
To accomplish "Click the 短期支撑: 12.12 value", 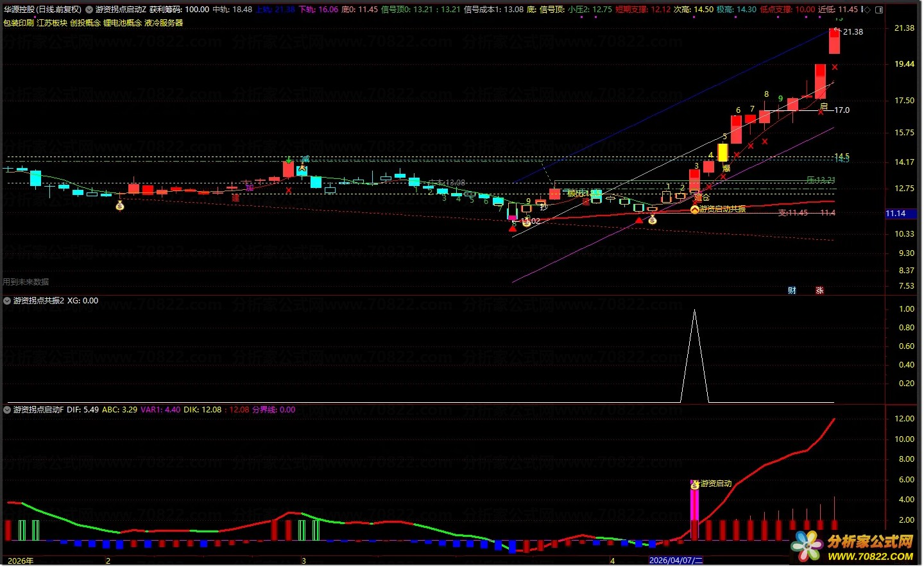I will pyautogui.click(x=644, y=10).
